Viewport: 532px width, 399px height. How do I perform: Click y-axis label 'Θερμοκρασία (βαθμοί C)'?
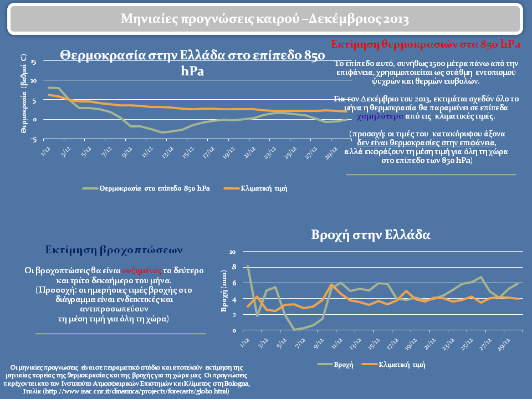pos(24,93)
